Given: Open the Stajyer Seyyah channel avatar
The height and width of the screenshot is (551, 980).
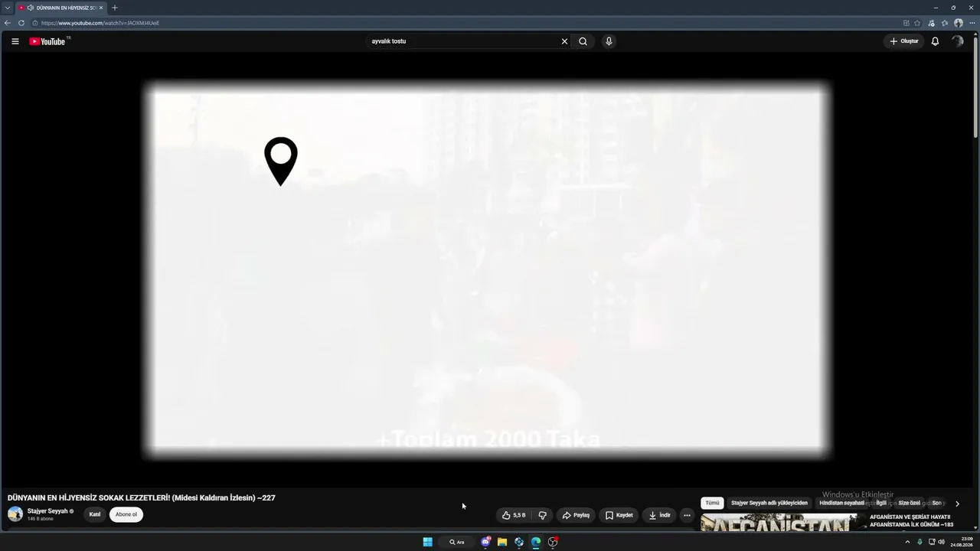Looking at the screenshot, I should click(x=15, y=514).
